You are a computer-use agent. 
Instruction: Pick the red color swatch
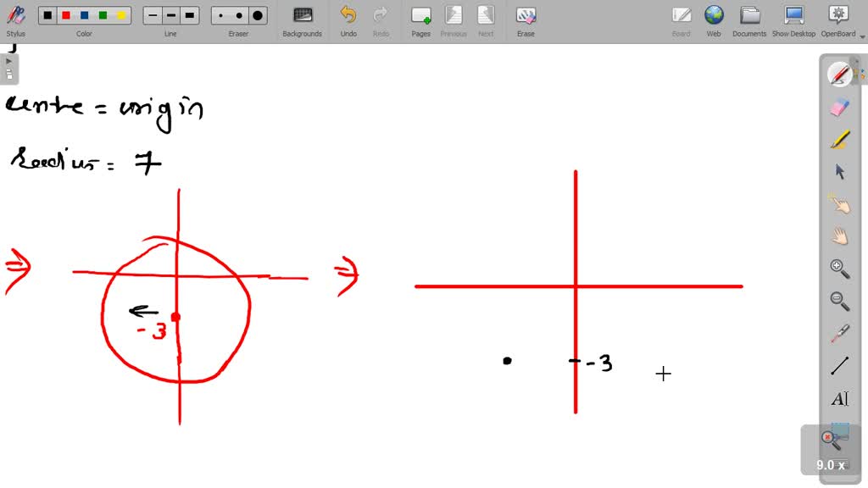click(65, 14)
